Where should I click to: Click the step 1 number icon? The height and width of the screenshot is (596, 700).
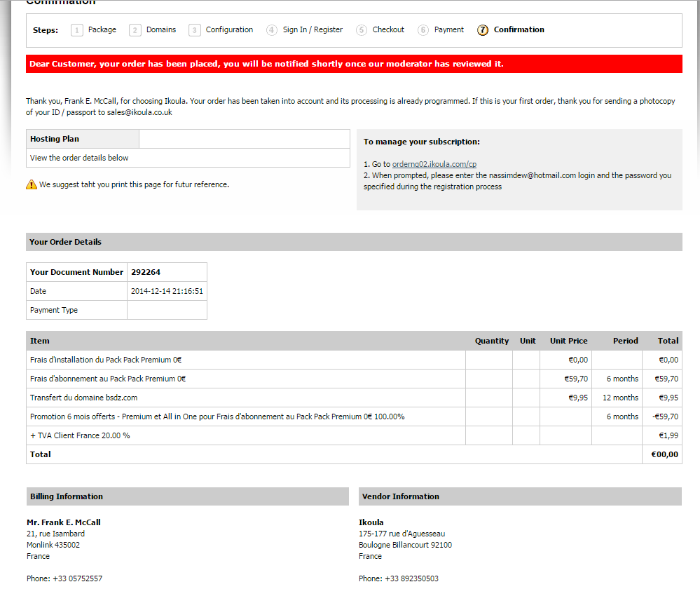pos(77,30)
